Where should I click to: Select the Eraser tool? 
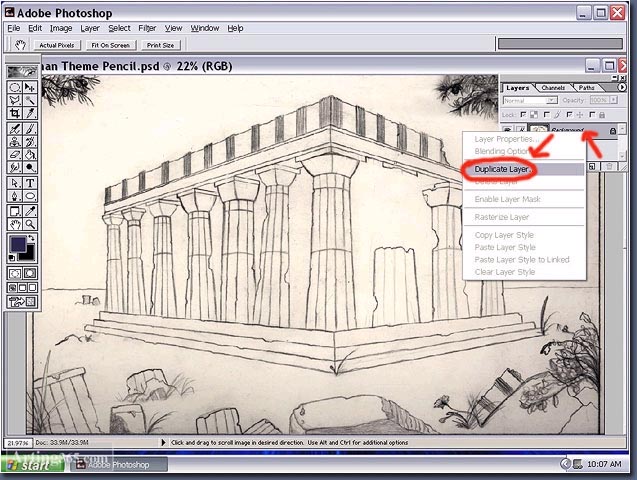15,155
